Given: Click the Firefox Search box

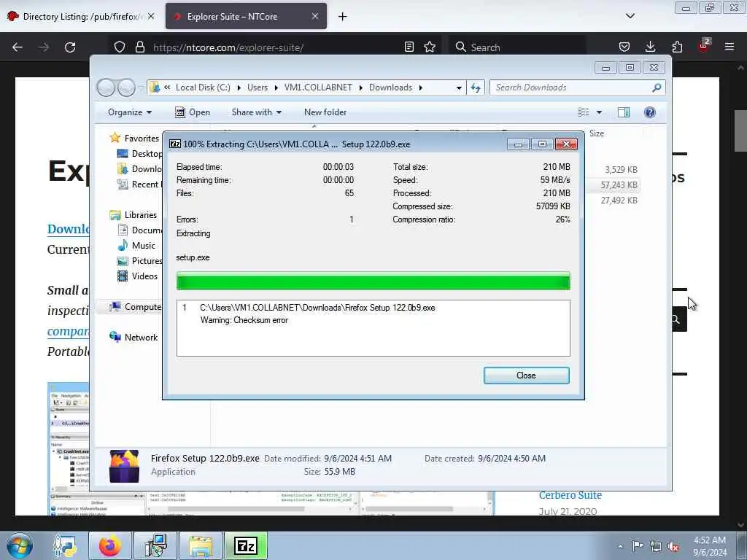Looking at the screenshot, I should (x=519, y=47).
